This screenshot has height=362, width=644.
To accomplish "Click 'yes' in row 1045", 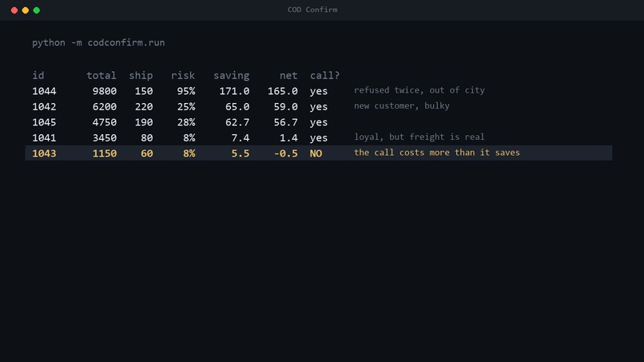I will point(319,122).
